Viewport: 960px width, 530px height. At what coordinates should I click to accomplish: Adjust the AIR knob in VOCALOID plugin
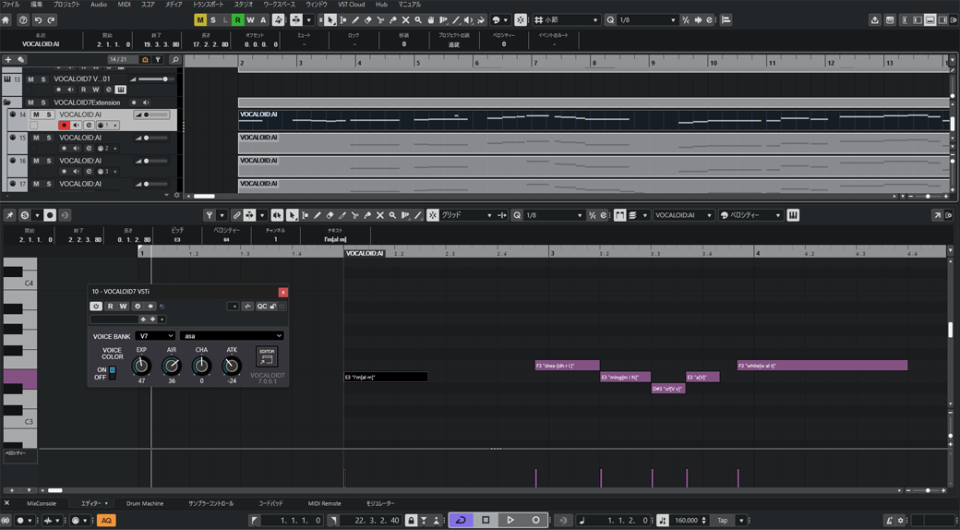pos(171,366)
